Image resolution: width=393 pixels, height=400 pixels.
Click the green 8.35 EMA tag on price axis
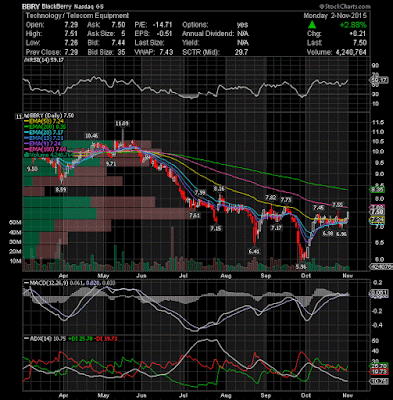(x=378, y=190)
